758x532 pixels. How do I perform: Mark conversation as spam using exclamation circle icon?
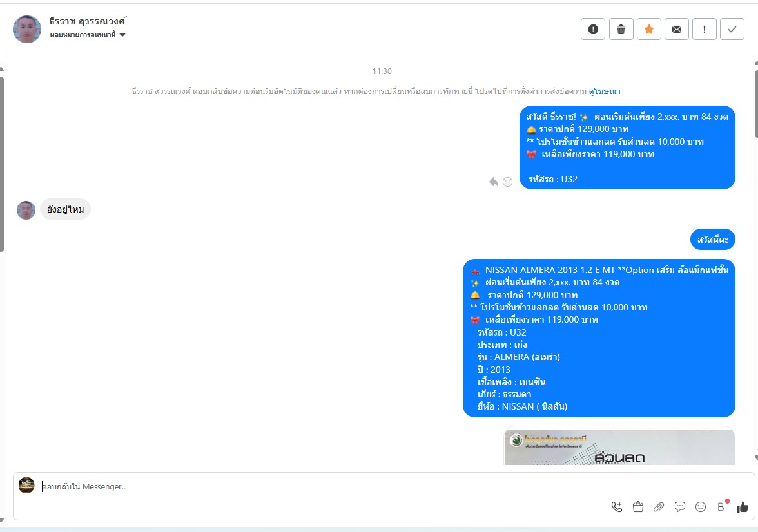point(593,30)
